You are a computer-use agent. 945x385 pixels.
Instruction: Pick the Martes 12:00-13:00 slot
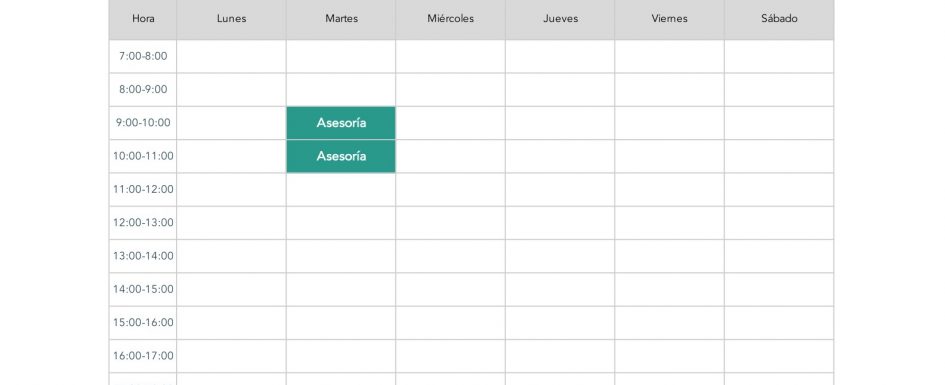pyautogui.click(x=341, y=223)
